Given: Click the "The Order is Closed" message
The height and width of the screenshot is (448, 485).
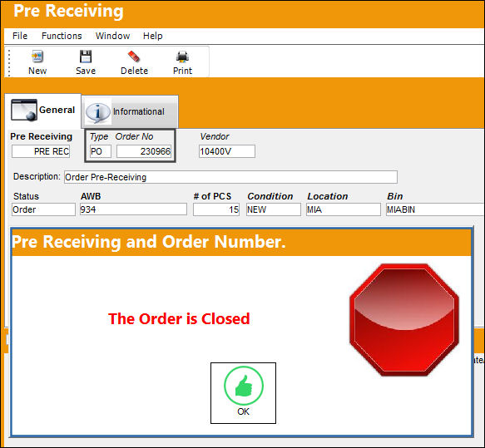Looking at the screenshot, I should coord(179,319).
